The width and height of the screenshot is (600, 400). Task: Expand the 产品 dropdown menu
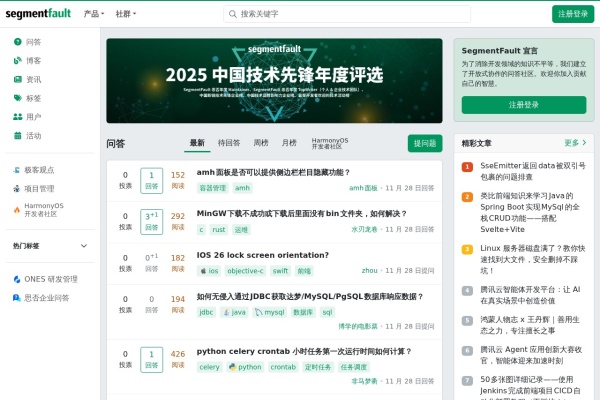93,14
